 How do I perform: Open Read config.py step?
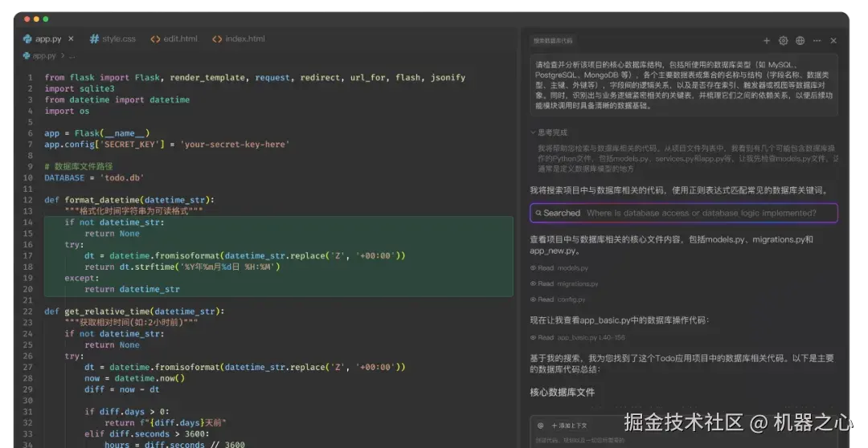(x=558, y=299)
